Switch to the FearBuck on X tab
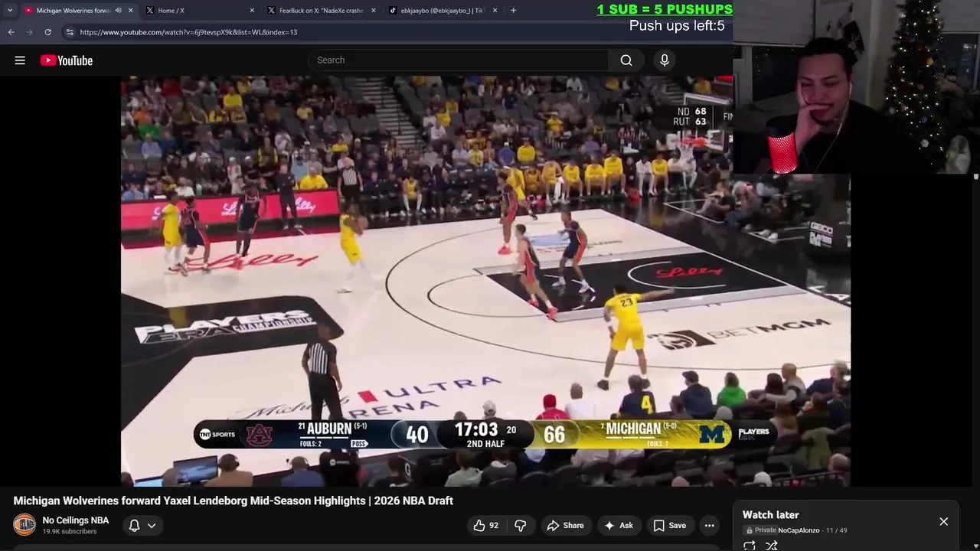The width and height of the screenshot is (980, 551). point(322,11)
